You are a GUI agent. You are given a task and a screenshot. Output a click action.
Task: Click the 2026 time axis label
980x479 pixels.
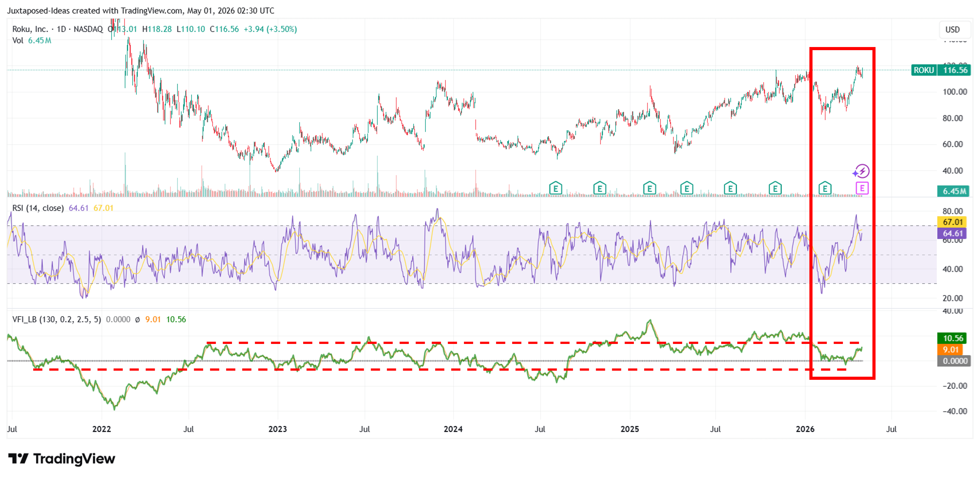(x=805, y=429)
